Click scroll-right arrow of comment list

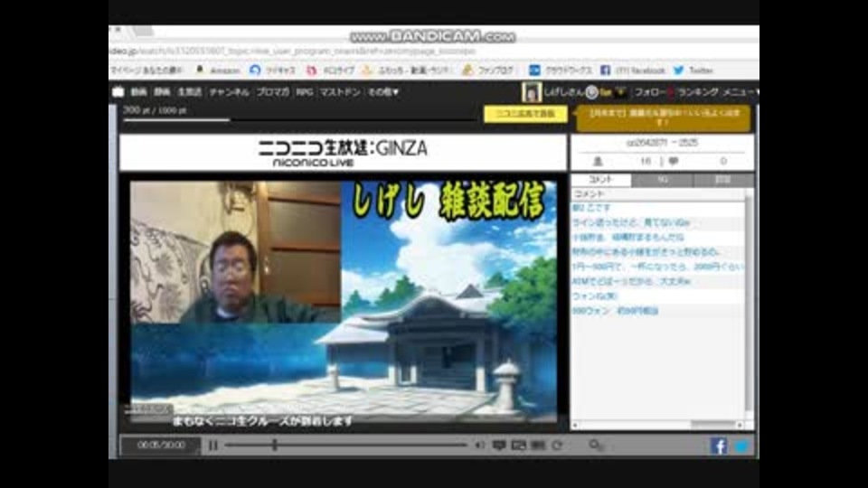click(740, 425)
